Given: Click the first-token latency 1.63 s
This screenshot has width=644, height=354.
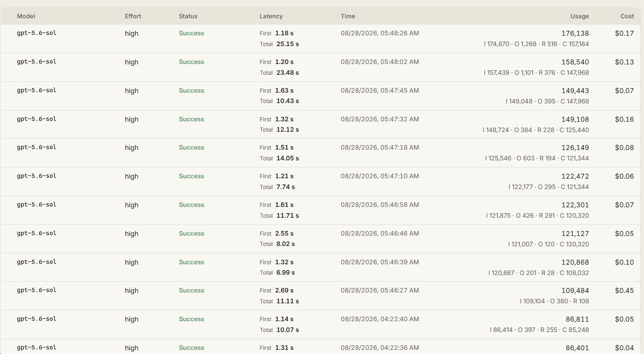Looking at the screenshot, I should coord(284,91).
